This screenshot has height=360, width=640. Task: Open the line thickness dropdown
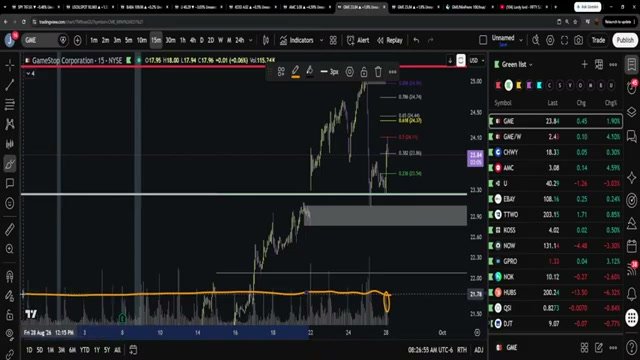(329, 72)
